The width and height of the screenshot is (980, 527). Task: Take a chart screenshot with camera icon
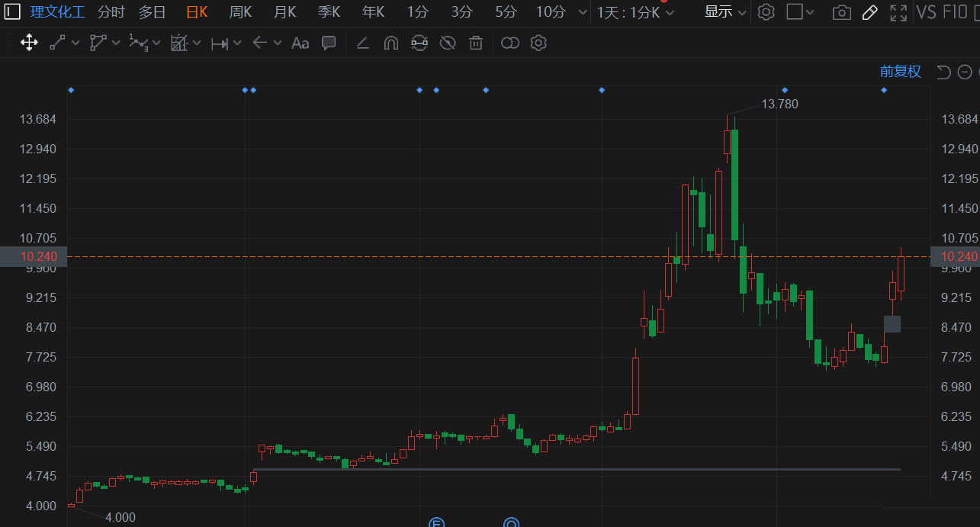point(841,12)
